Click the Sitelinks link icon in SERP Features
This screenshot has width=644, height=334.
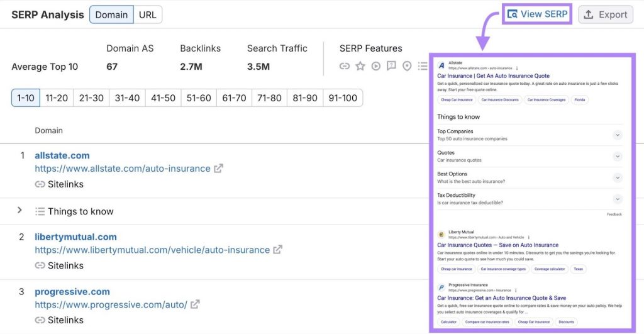(x=345, y=66)
